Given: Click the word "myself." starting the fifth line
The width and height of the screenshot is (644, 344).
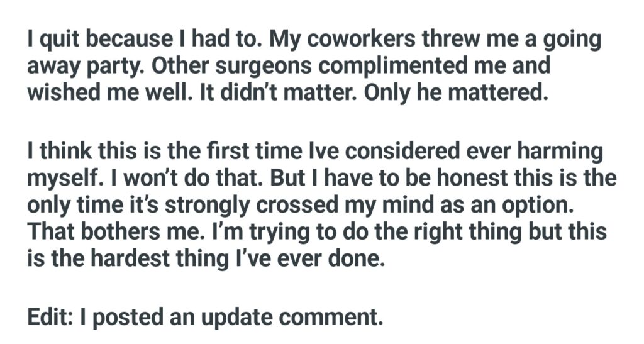Looking at the screenshot, I should pyautogui.click(x=64, y=177).
